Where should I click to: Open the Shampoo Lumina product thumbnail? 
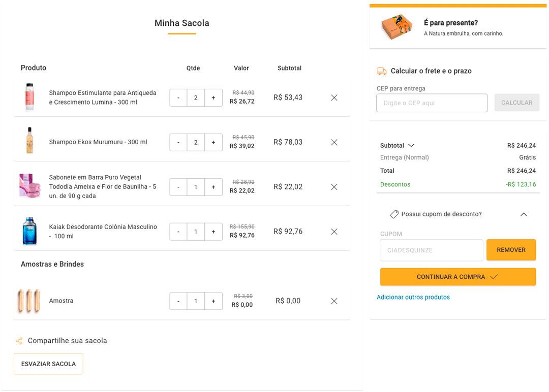(30, 97)
